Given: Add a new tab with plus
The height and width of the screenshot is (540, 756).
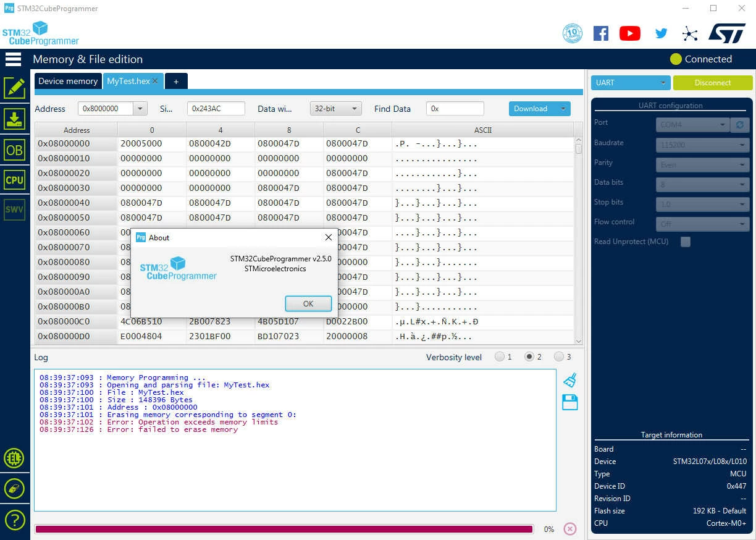Looking at the screenshot, I should coord(176,81).
